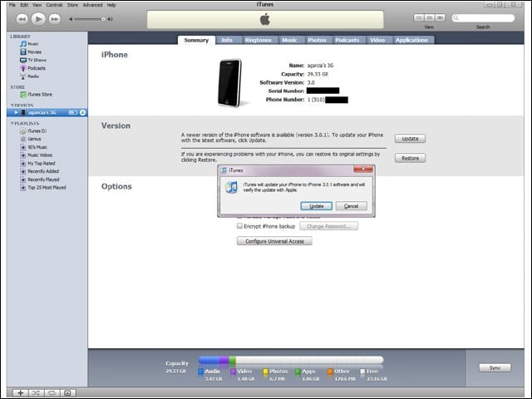This screenshot has height=399, width=532.
Task: Click the Next track button
Action: coord(55,19)
